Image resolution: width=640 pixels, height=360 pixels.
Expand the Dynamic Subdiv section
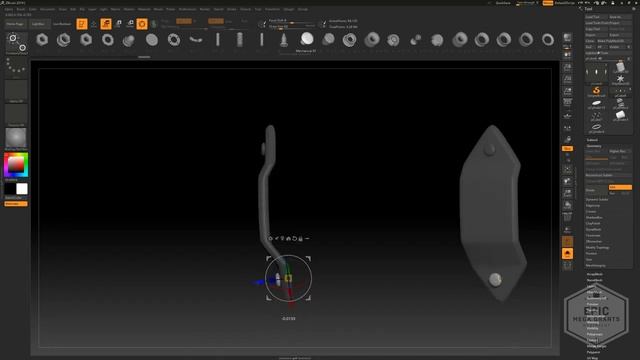pyautogui.click(x=597, y=200)
